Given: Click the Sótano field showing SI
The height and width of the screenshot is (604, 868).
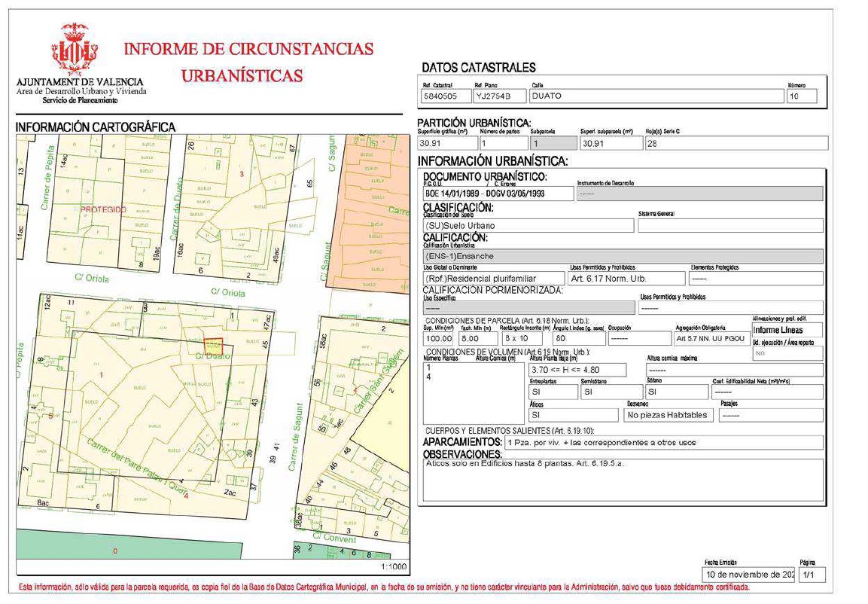Looking at the screenshot, I should (x=677, y=392).
